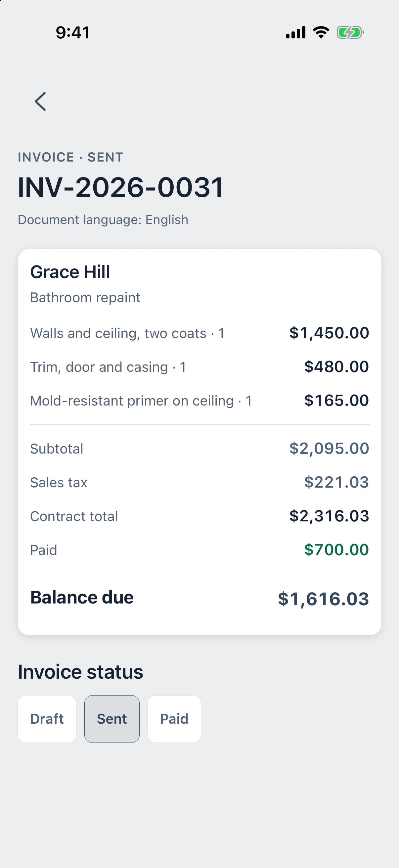399x868 pixels.
Task: Tap the 9:41 clock in status bar
Action: [x=73, y=33]
